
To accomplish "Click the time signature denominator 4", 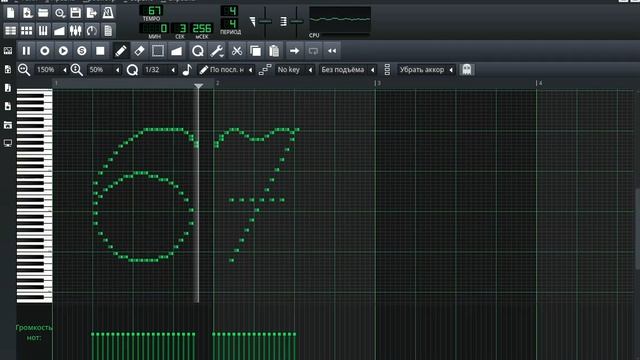I will (229, 24).
